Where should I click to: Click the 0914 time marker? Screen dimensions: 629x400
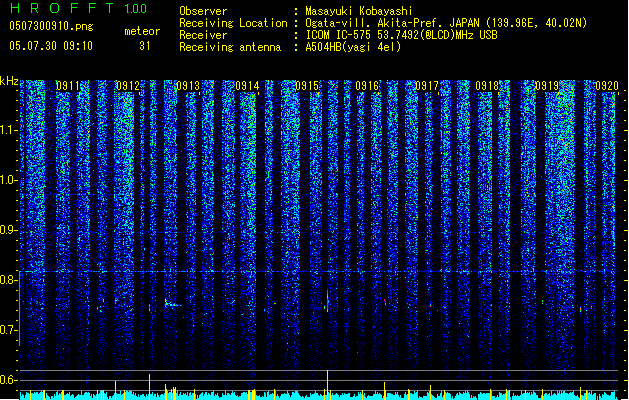click(247, 86)
